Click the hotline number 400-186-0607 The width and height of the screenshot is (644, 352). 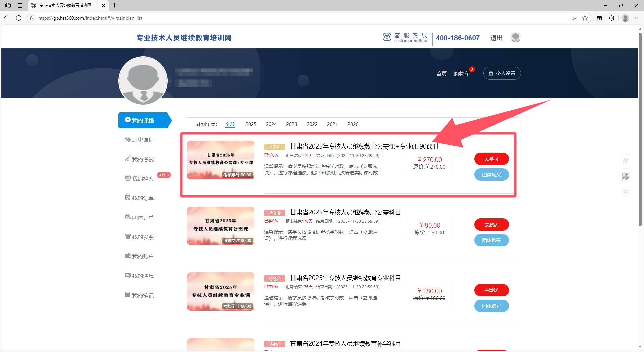(458, 38)
